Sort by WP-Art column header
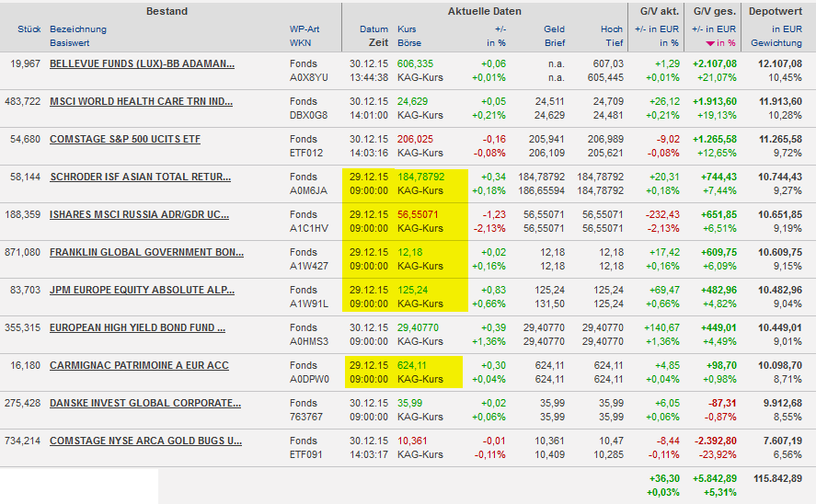This screenshot has width=816, height=504. pos(305,29)
